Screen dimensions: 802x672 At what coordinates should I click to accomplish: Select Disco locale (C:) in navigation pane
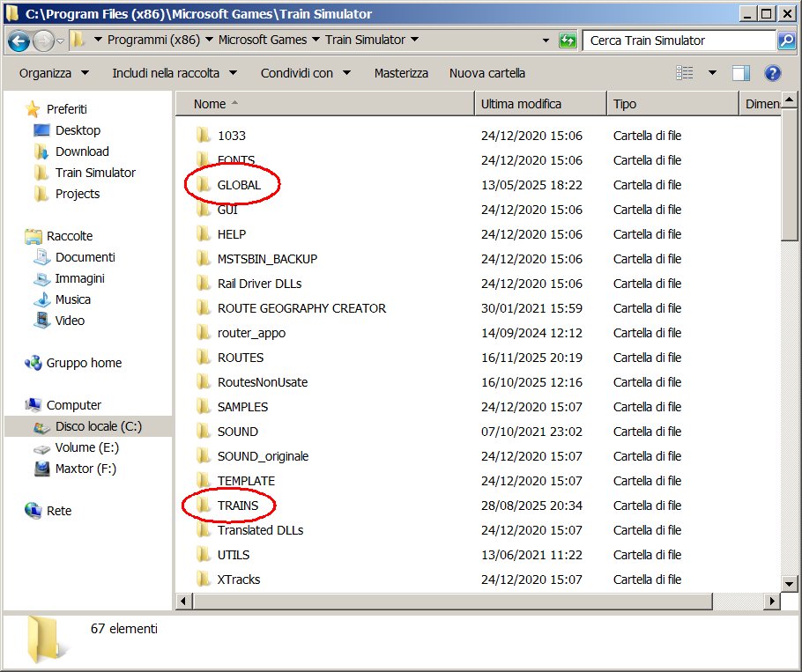pyautogui.click(x=98, y=426)
